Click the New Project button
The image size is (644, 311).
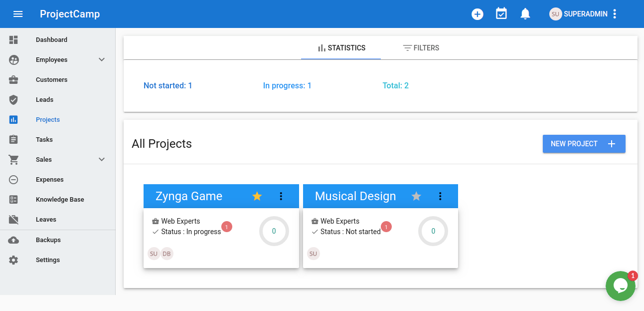[584, 144]
